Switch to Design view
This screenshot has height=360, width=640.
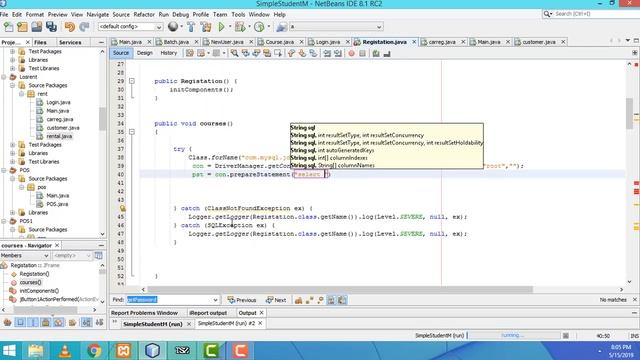(144, 53)
